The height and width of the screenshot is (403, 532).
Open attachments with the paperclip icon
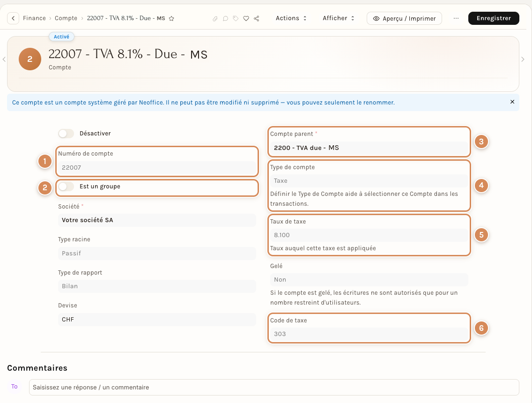[x=215, y=19]
